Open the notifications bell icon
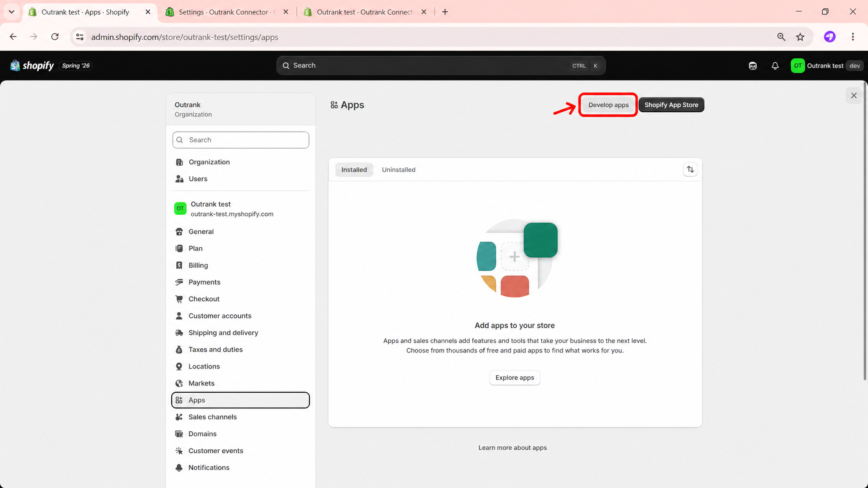 click(x=775, y=66)
